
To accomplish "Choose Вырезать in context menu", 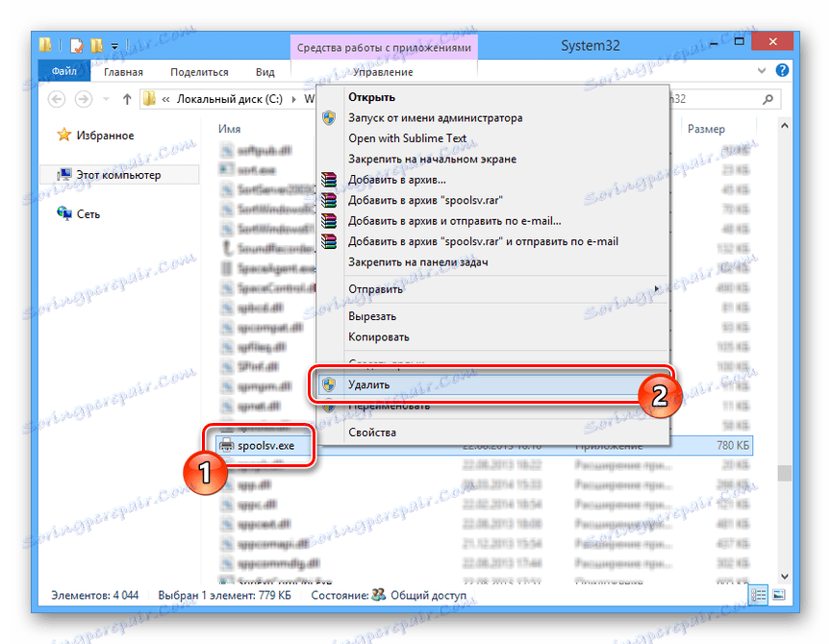I will point(492,316).
